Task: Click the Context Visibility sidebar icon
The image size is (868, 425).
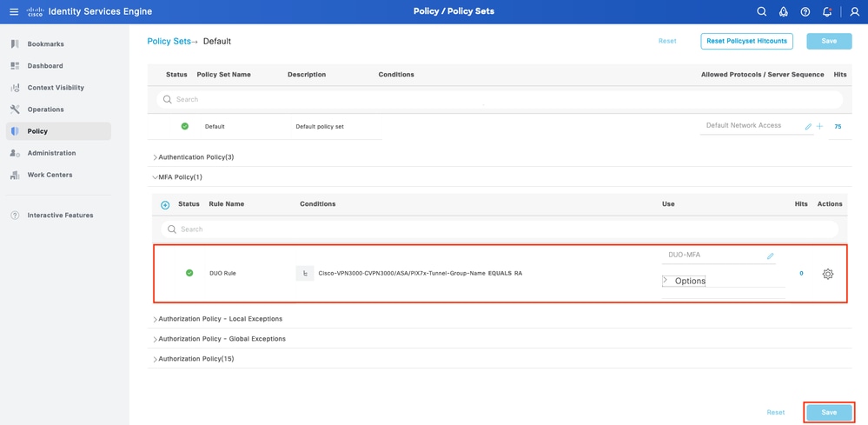Action: tap(15, 88)
